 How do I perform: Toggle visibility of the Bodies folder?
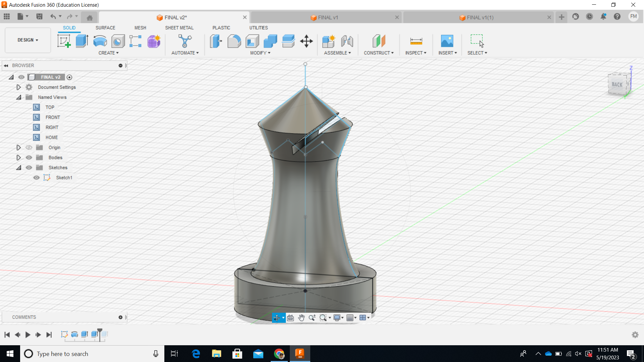click(x=29, y=158)
